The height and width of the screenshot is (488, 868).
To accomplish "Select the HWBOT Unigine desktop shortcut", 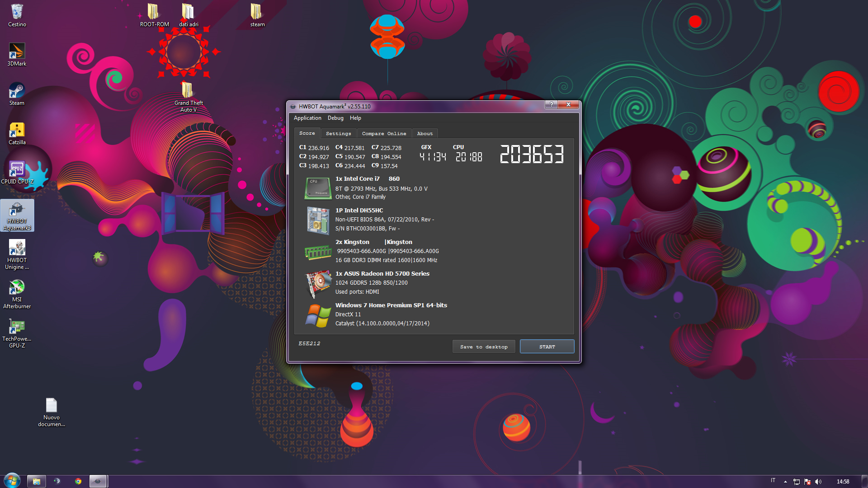I will [17, 254].
